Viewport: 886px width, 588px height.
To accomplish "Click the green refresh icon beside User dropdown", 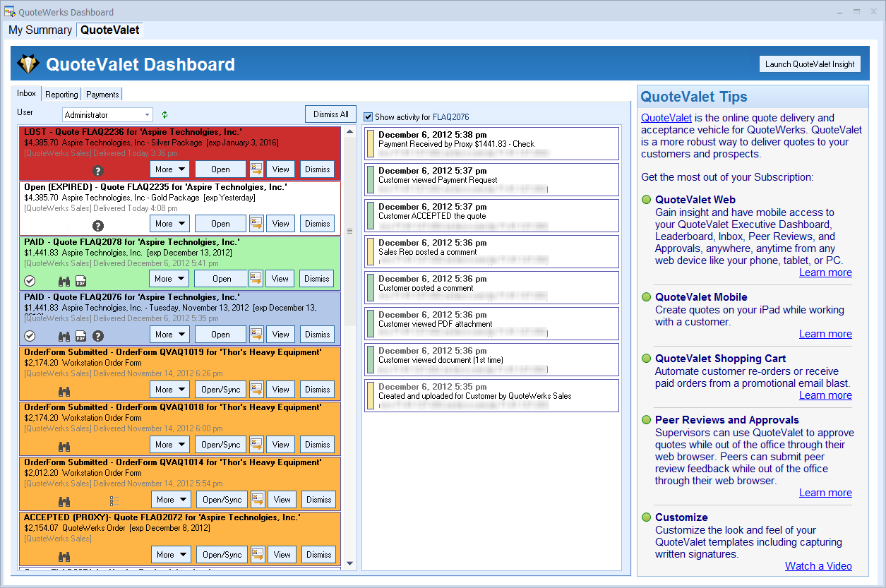I will click(165, 114).
